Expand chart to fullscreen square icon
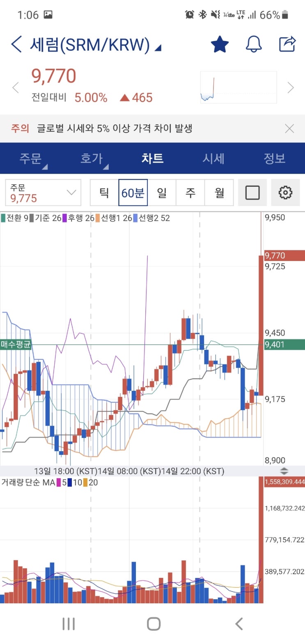The image size is (305, 644). pos(252,193)
